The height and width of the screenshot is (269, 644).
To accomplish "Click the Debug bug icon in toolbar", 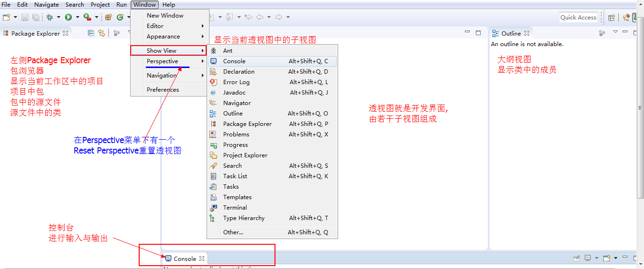I will (49, 17).
